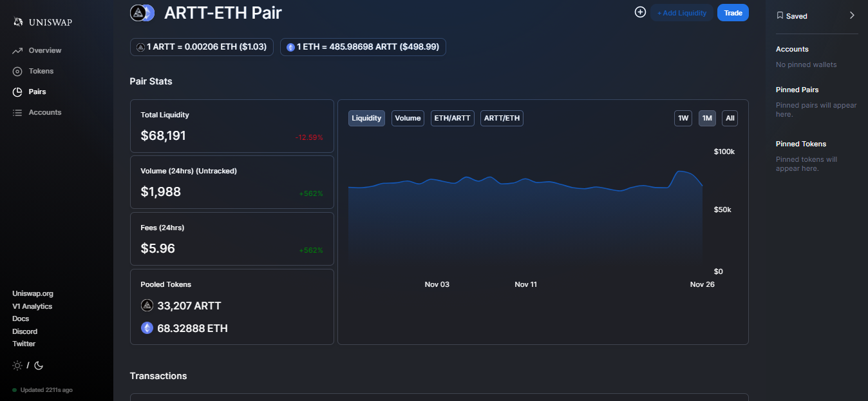Select the Volume chart view
Viewport: 868px width, 401px height.
[408, 118]
